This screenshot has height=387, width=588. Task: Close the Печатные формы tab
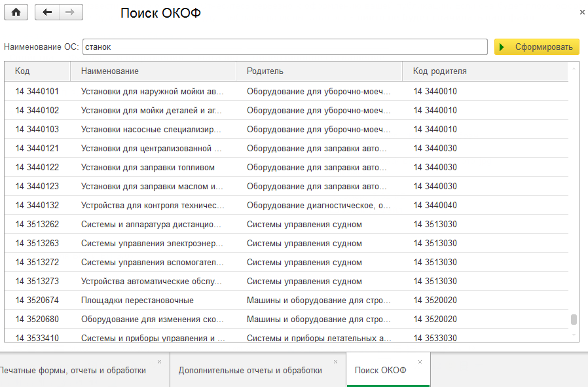[159, 361]
